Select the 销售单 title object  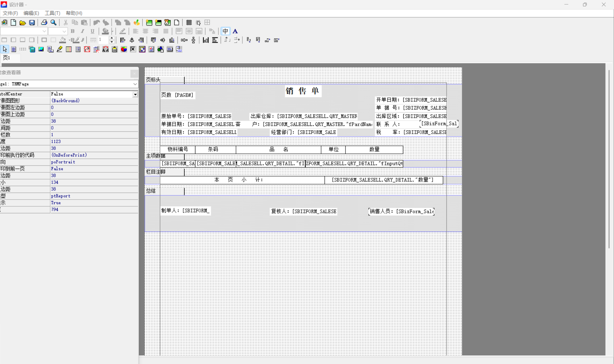point(303,91)
